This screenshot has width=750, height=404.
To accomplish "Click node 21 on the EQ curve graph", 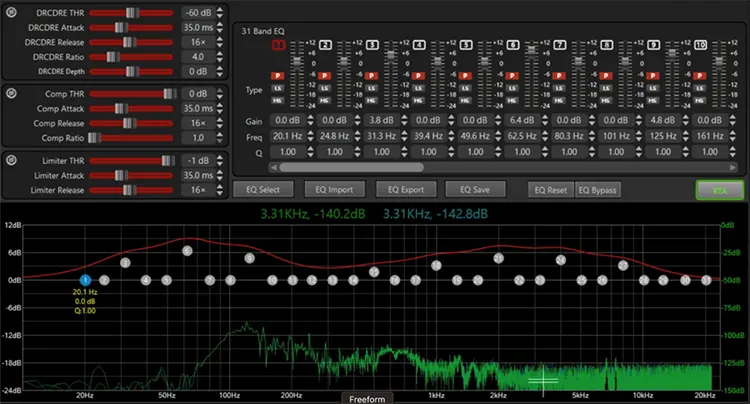I will pyautogui.click(x=499, y=258).
